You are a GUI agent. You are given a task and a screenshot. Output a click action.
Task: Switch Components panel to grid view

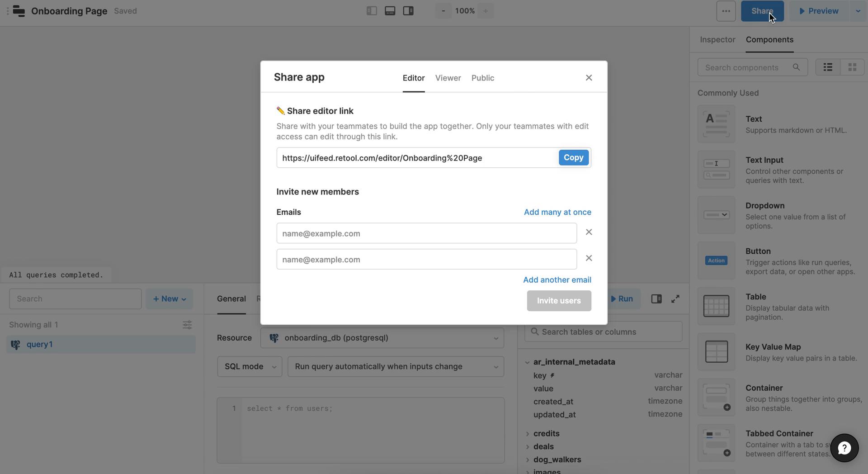[852, 67]
